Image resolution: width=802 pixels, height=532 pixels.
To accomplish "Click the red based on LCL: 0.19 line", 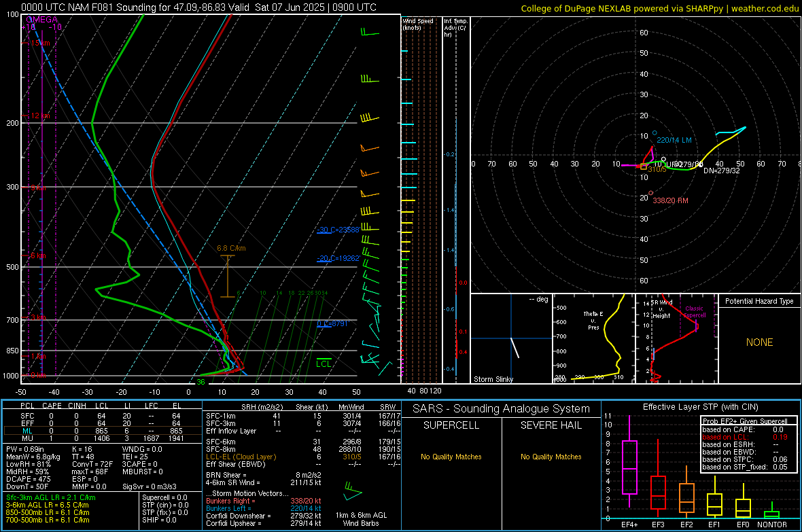I will 745,437.
